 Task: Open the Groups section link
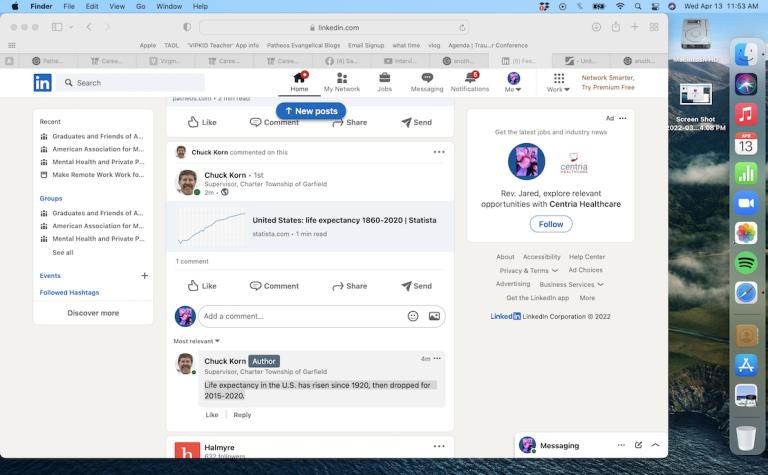(x=51, y=198)
